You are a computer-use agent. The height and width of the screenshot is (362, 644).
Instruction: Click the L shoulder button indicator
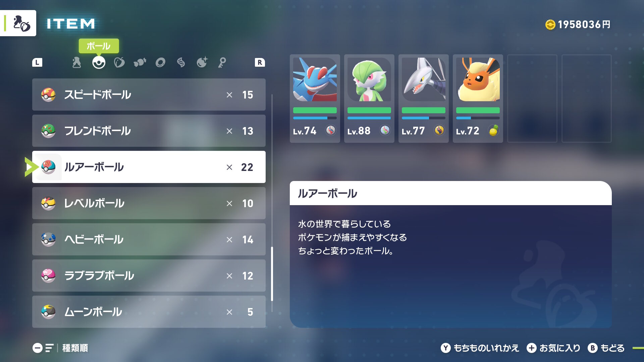[37, 62]
